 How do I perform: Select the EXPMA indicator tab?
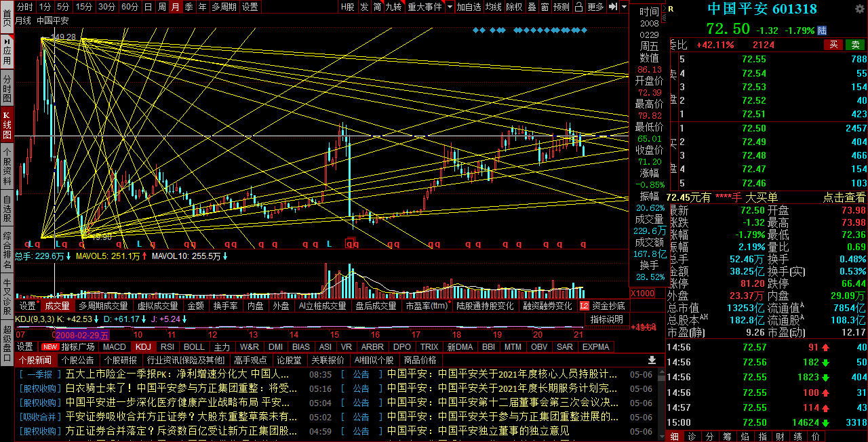[595, 346]
